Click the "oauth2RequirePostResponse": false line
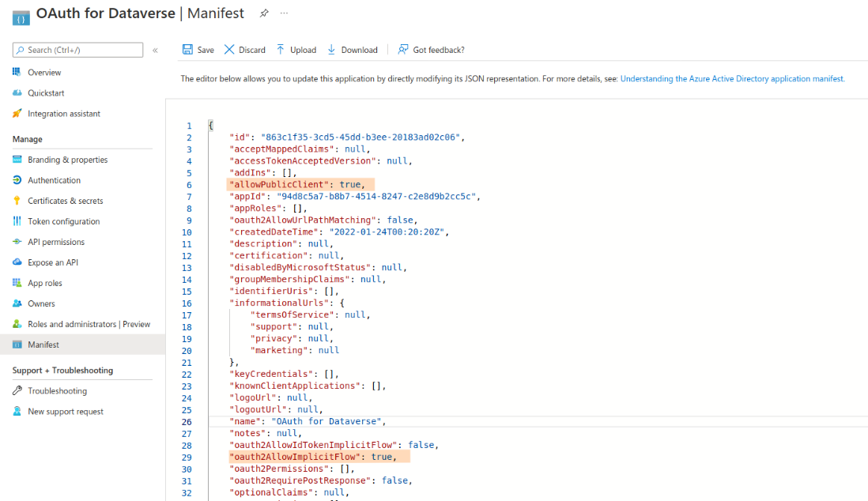868x501 pixels. (x=321, y=480)
